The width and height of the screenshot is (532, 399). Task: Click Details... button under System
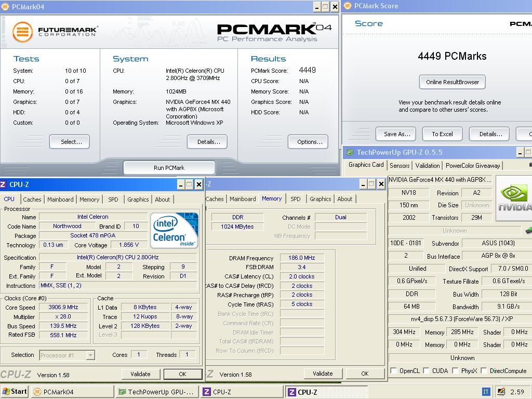[x=207, y=142]
